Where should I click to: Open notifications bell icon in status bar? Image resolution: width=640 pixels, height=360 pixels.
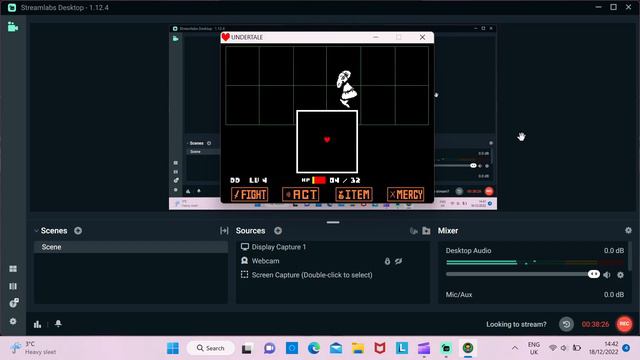(x=58, y=324)
